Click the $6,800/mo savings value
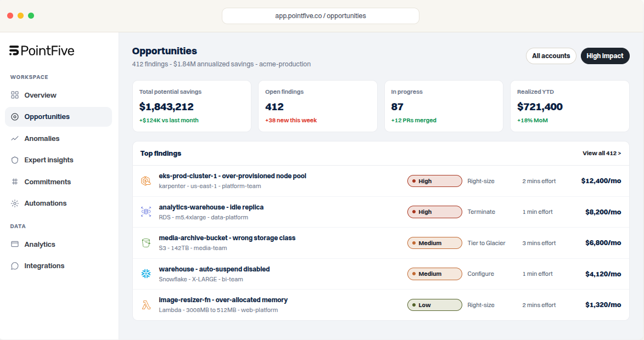 point(603,243)
